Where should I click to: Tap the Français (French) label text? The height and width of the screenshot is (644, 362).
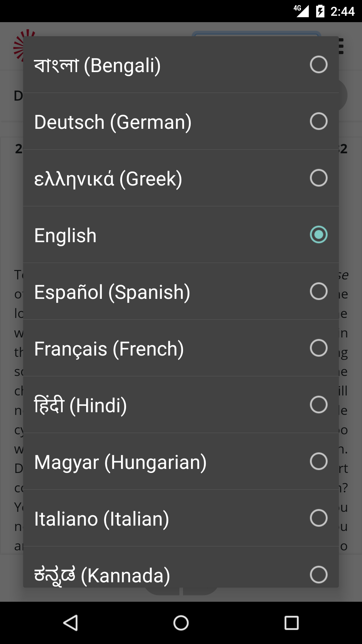(109, 349)
